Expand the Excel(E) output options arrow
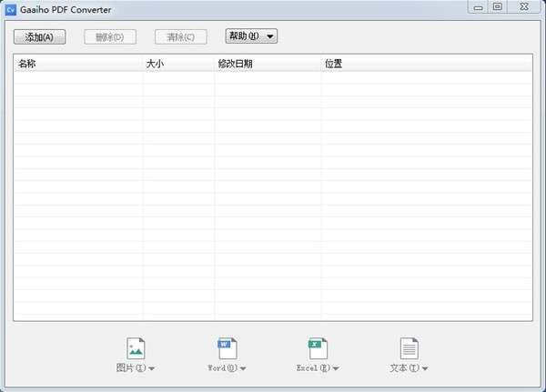The image size is (546, 392). [336, 368]
